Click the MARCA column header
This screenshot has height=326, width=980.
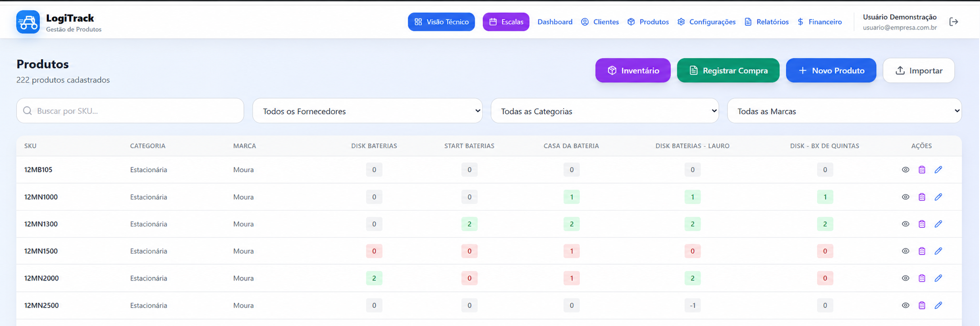244,146
